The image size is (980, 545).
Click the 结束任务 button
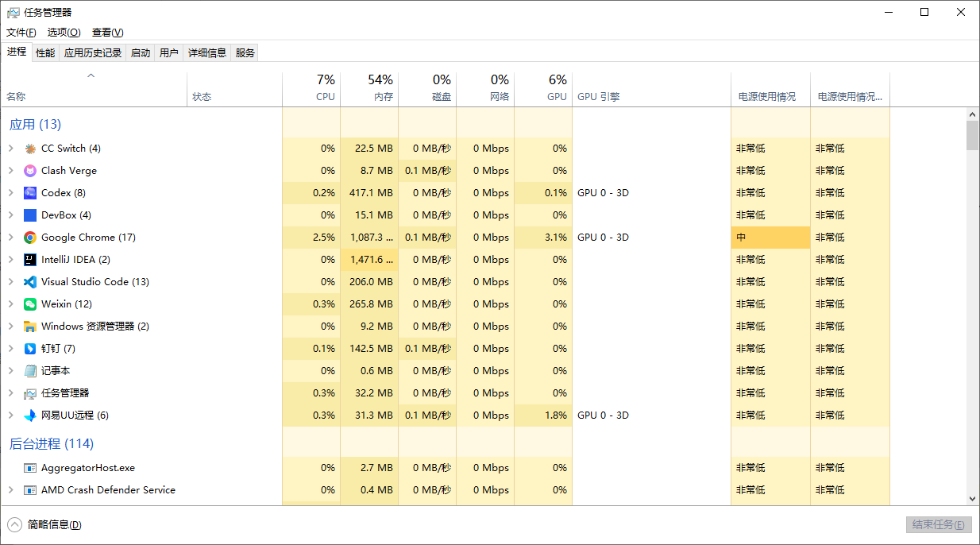pyautogui.click(x=939, y=524)
